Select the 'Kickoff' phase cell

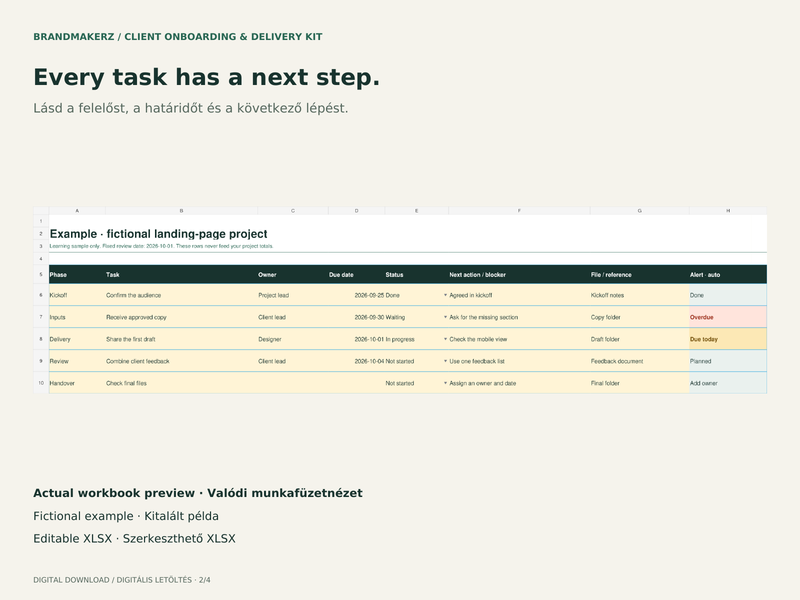click(x=77, y=295)
